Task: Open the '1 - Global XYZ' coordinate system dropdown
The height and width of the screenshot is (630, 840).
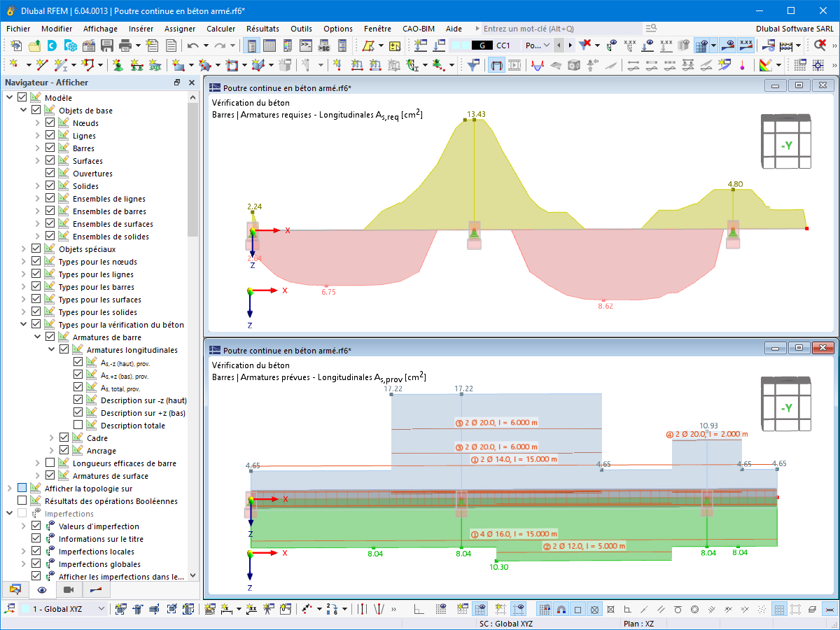Action: pos(101,609)
